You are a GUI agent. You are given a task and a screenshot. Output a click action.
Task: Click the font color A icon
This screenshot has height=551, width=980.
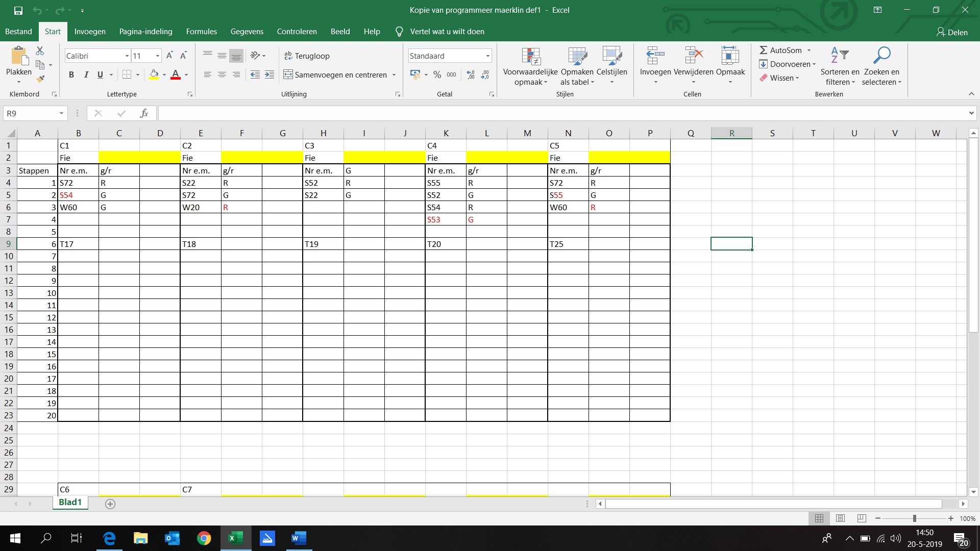click(176, 74)
